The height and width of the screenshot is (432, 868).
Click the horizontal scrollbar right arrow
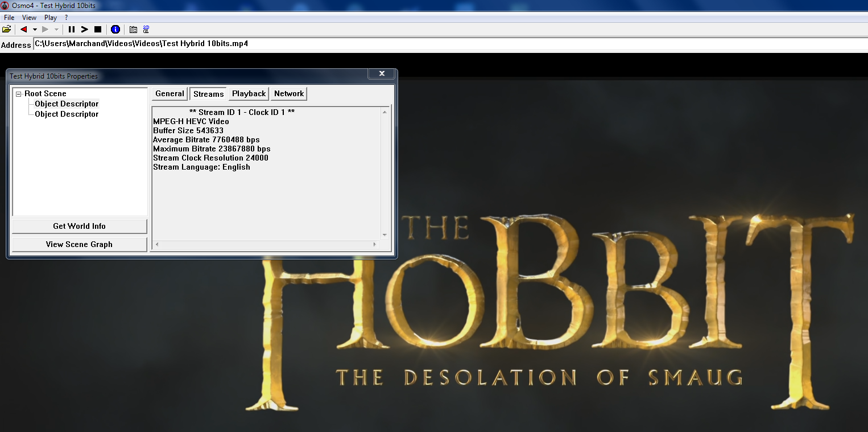(x=374, y=244)
